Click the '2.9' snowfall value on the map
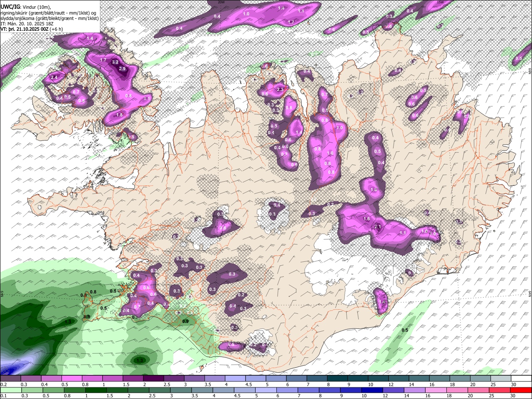This screenshot has height=399, width=532. tap(122, 69)
